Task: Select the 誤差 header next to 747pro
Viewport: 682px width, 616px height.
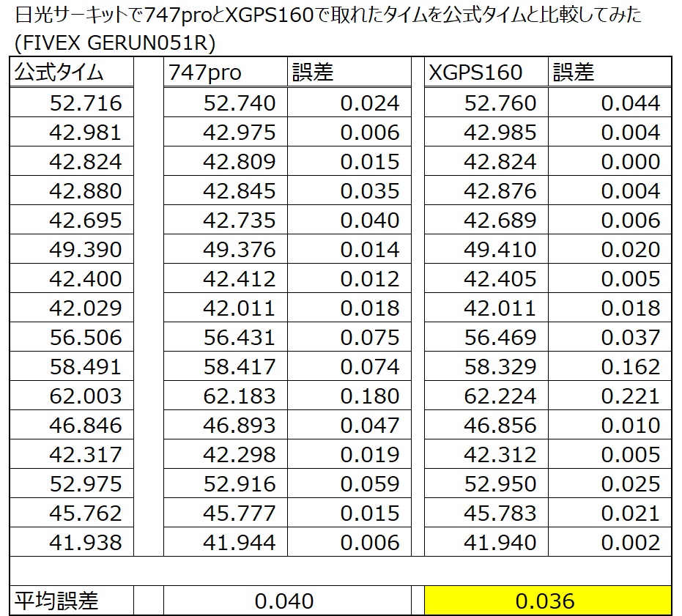Action: 349,72
